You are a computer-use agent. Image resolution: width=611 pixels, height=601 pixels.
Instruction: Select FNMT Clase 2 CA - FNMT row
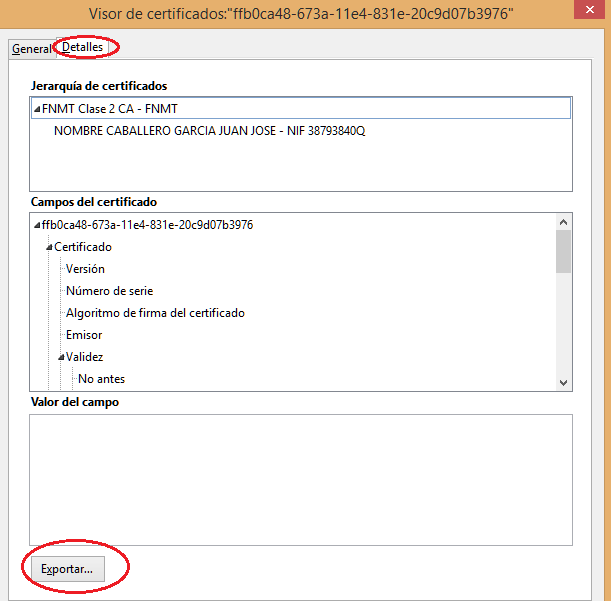coord(300,108)
